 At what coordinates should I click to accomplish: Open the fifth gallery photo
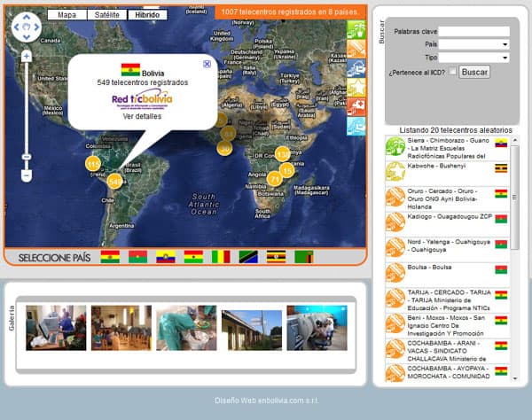pos(317,328)
